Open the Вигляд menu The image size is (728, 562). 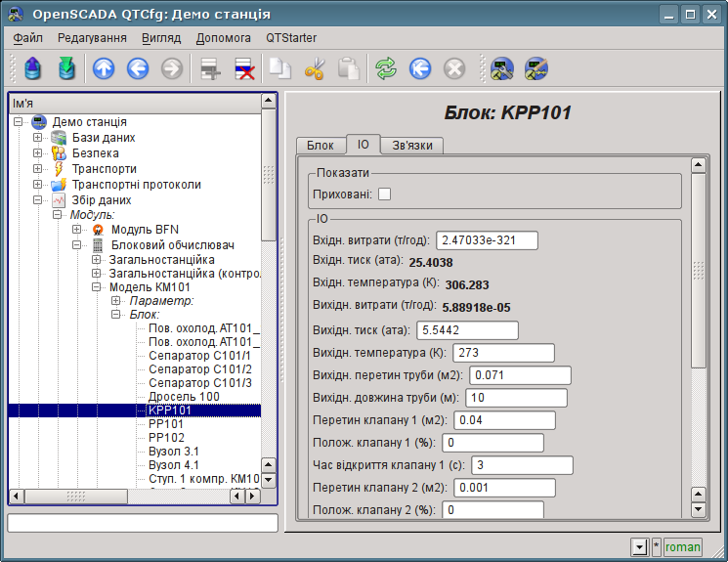coord(161,37)
